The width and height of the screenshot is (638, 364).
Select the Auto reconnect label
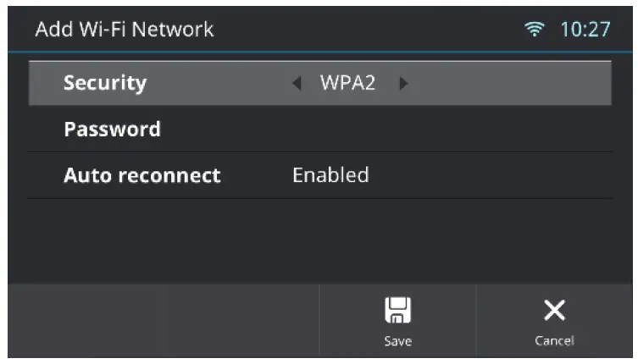click(x=141, y=175)
